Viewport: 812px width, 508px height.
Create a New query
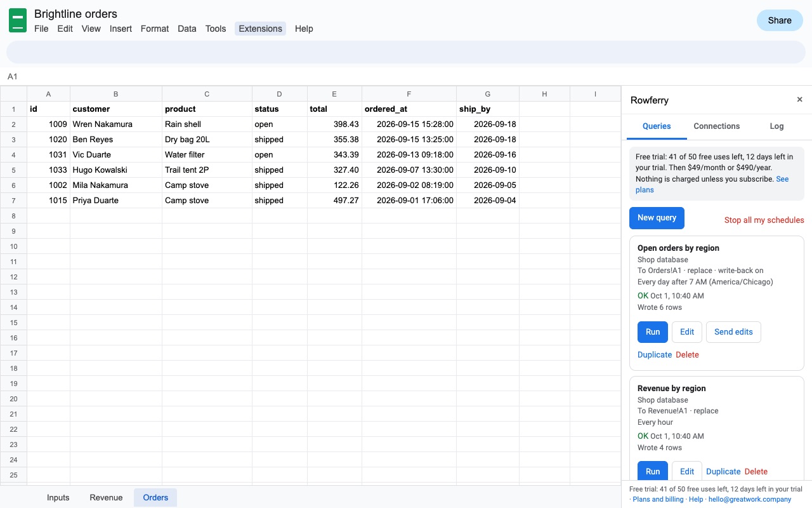click(657, 218)
